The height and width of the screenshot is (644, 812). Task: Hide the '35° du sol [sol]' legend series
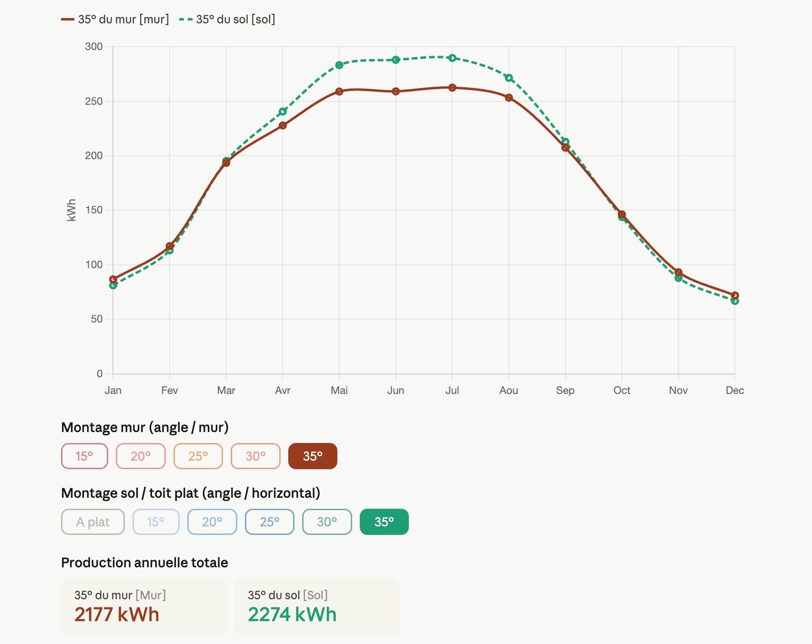227,20
